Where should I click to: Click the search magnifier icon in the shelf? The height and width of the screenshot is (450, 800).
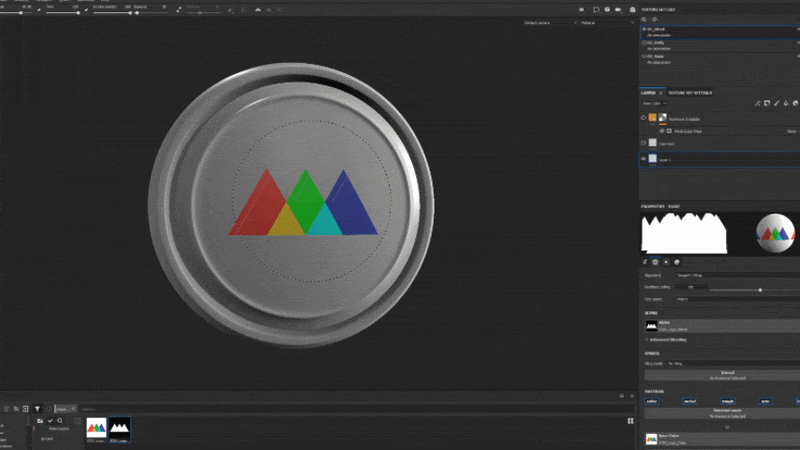pos(60,421)
